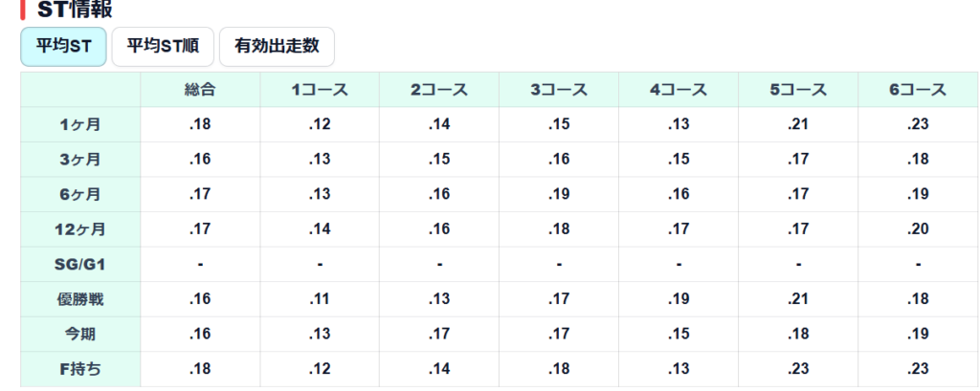Select the SG/G1 row label
Image resolution: width=980 pixels, height=391 pixels.
tap(80, 264)
